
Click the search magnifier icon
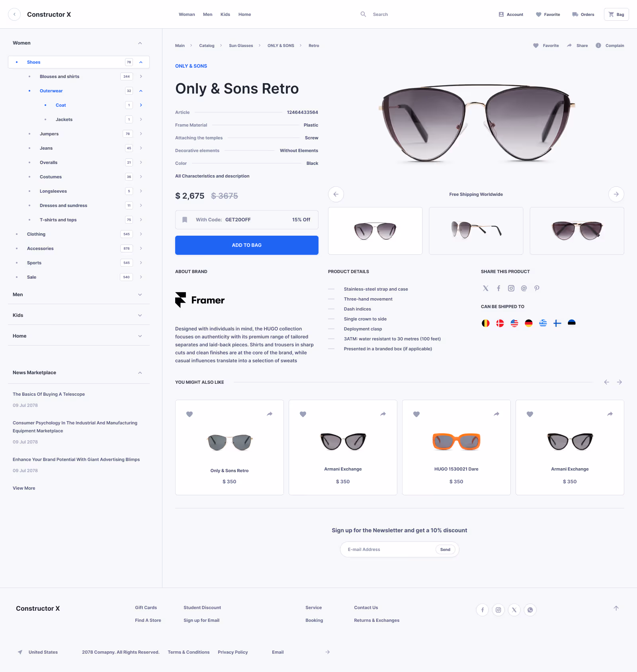363,14
